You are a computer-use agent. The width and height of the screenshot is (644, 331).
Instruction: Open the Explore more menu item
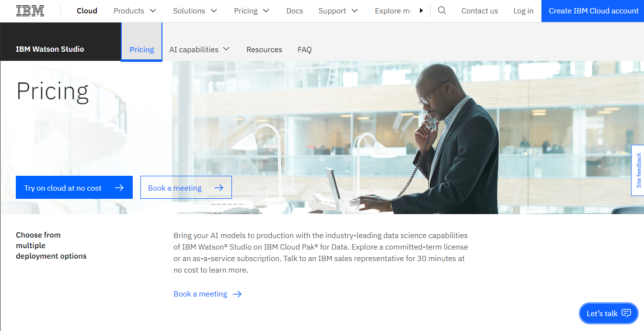click(x=393, y=11)
